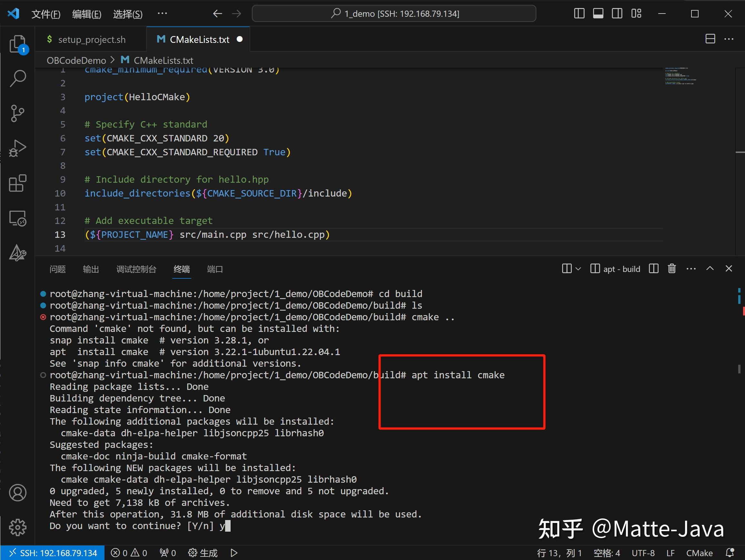745x560 pixels.
Task: Open the terminal launch profile dropdown
Action: (579, 268)
